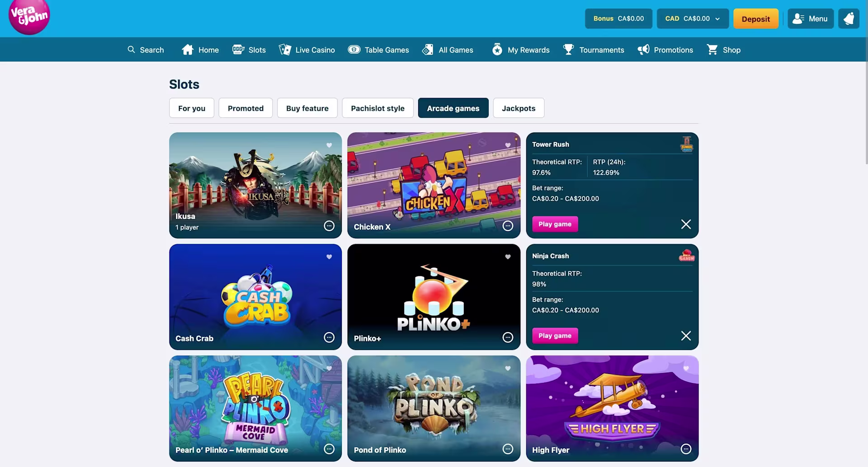Click the Shop cart icon

tap(712, 50)
